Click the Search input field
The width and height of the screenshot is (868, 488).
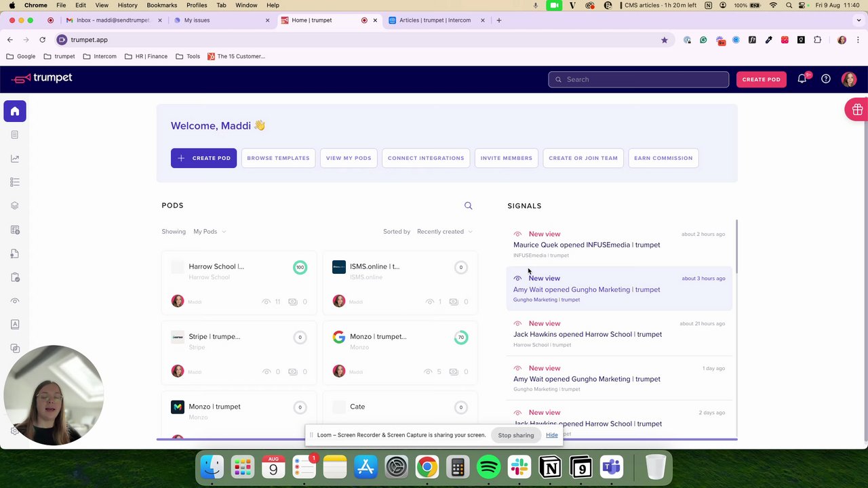point(638,79)
